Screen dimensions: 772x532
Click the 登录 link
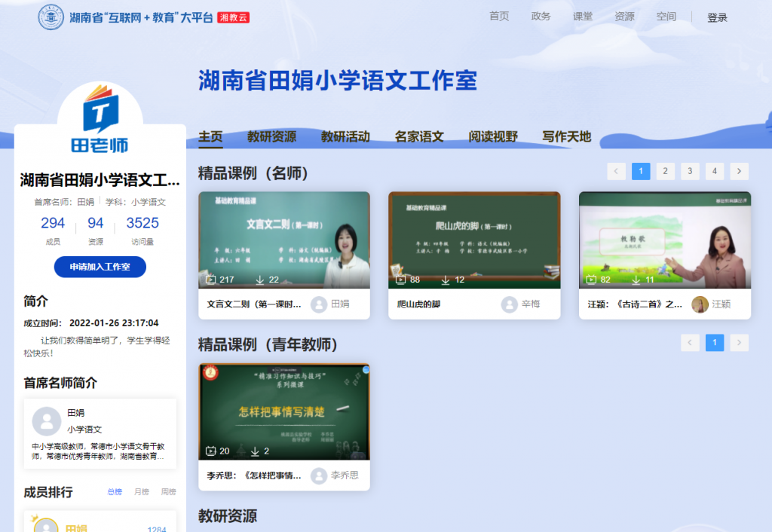point(717,17)
